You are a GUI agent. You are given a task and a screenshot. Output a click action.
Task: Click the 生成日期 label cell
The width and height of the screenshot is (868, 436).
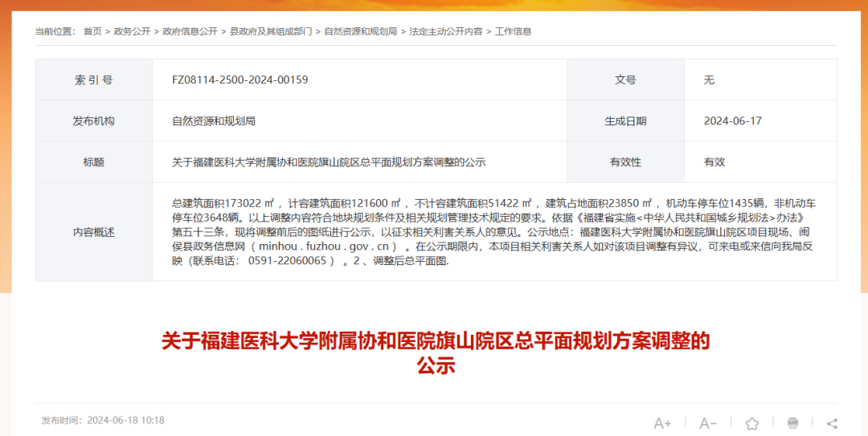[x=625, y=120]
